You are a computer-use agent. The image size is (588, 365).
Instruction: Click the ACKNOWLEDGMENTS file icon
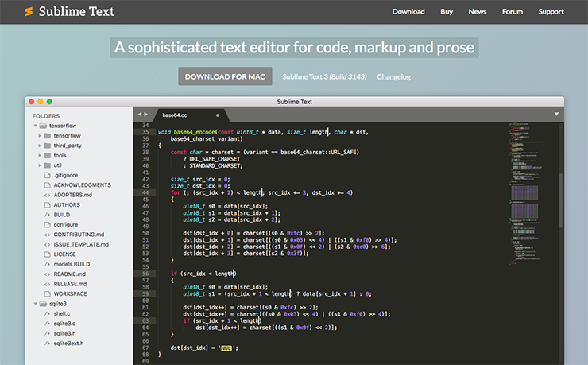(x=47, y=185)
